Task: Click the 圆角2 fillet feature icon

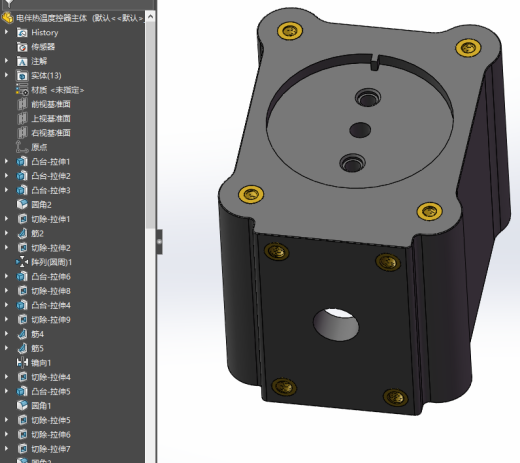Action: pos(22,205)
